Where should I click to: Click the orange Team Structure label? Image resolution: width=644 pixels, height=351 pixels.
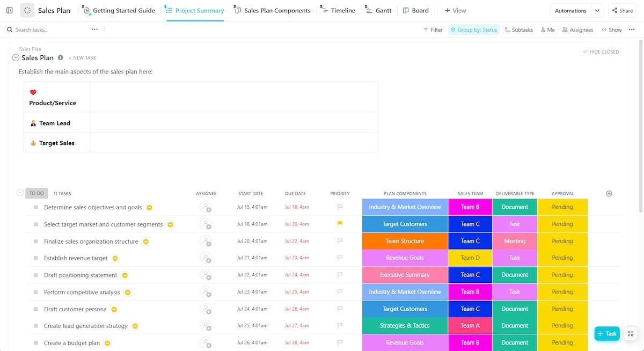click(405, 241)
